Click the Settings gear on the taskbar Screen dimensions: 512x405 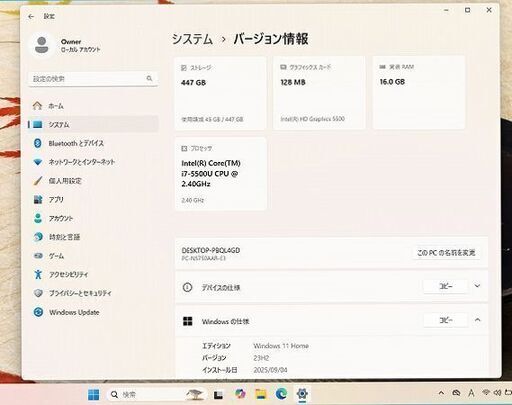[302, 394]
